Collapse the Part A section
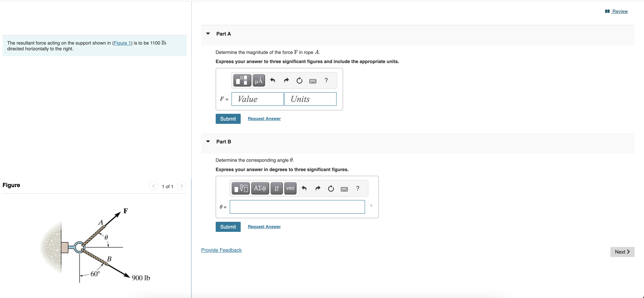644x298 pixels. 208,34
